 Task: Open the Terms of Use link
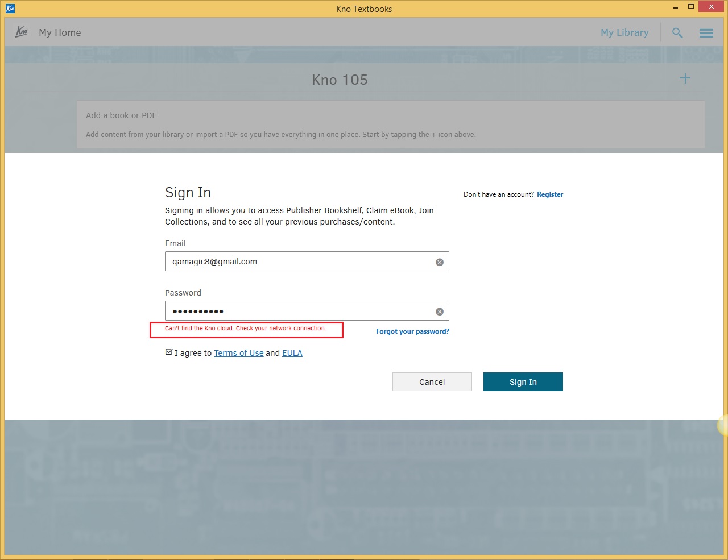(239, 353)
